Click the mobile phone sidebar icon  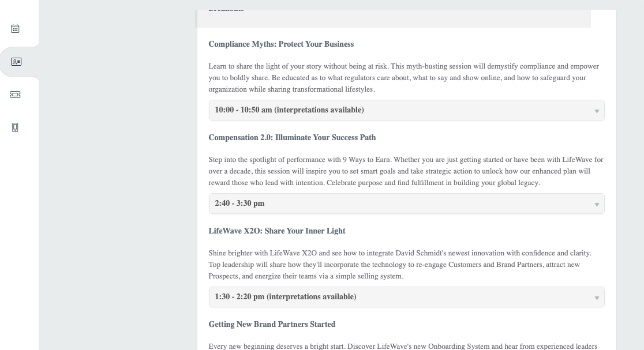coord(16,127)
